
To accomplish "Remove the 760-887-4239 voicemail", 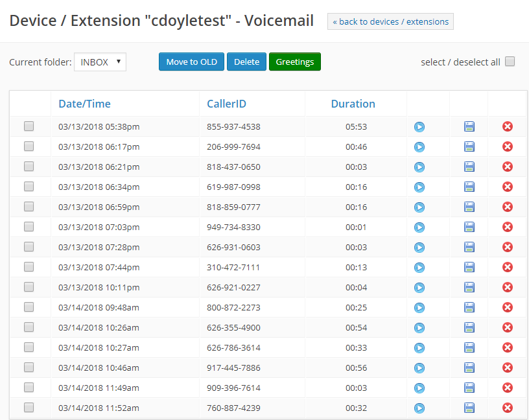I will (x=508, y=408).
